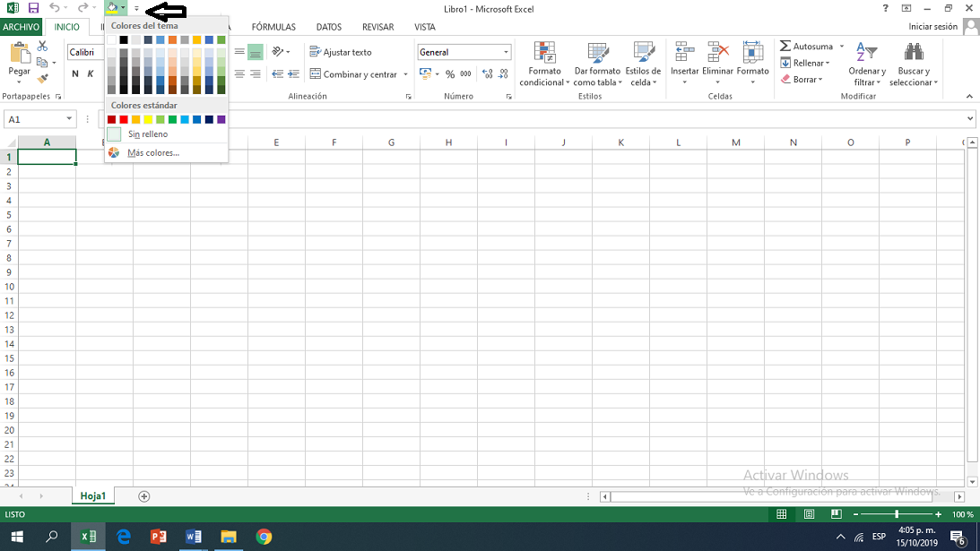Open Ordenar y filtrar
The height and width of the screenshot is (551, 980).
[x=867, y=64]
